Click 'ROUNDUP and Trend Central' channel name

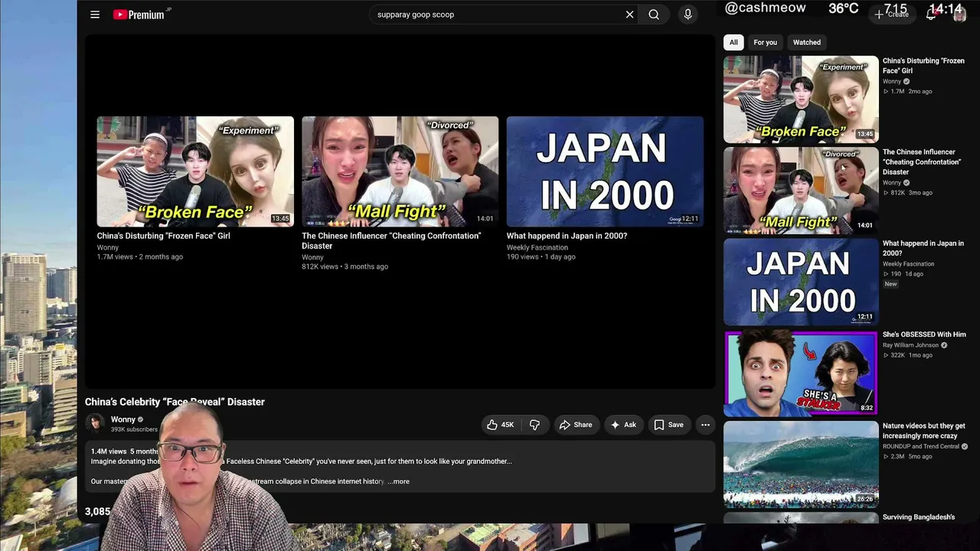click(921, 446)
